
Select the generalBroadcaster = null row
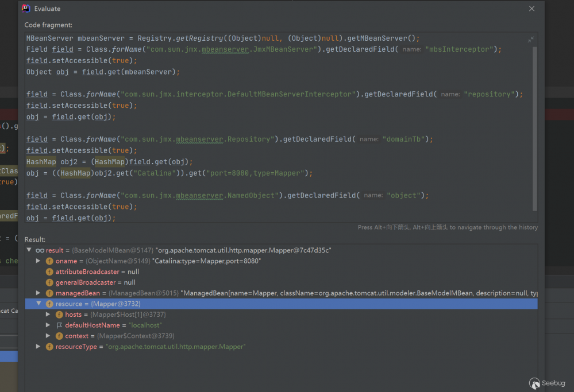click(281, 282)
